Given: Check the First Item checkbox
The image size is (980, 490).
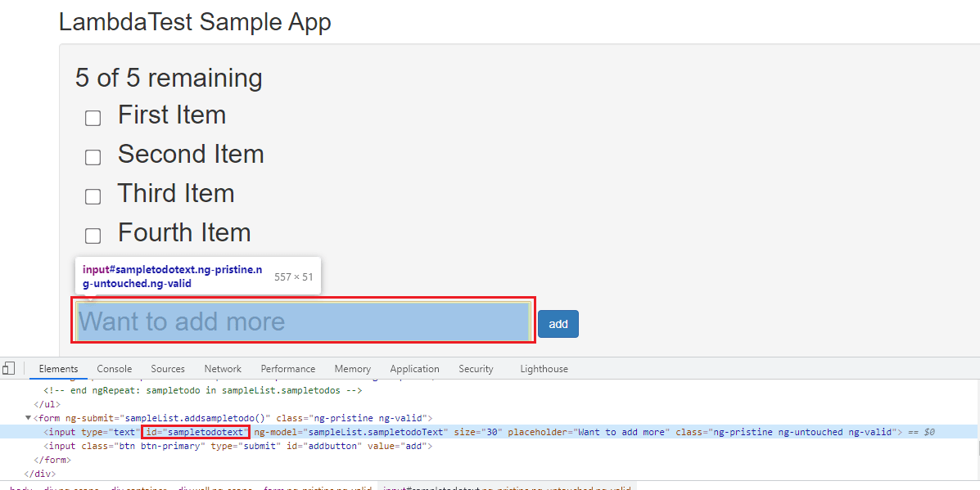Looking at the screenshot, I should (93, 118).
